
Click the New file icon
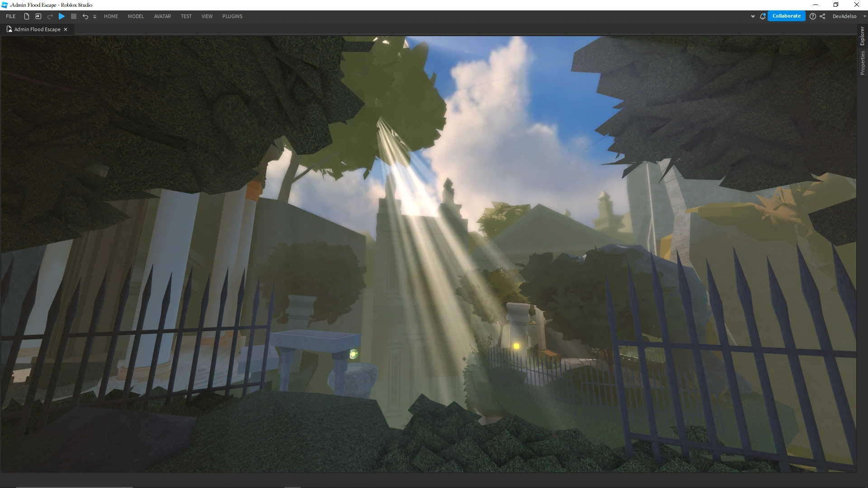click(27, 16)
